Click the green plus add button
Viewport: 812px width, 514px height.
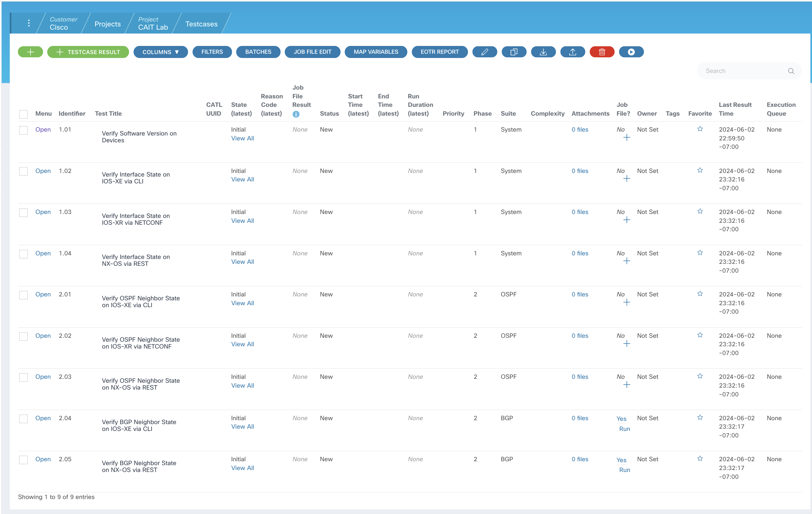(30, 52)
